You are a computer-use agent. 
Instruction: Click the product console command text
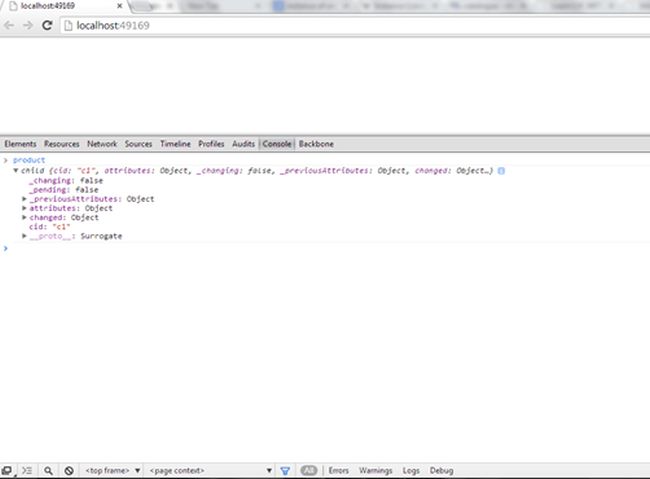tap(29, 160)
